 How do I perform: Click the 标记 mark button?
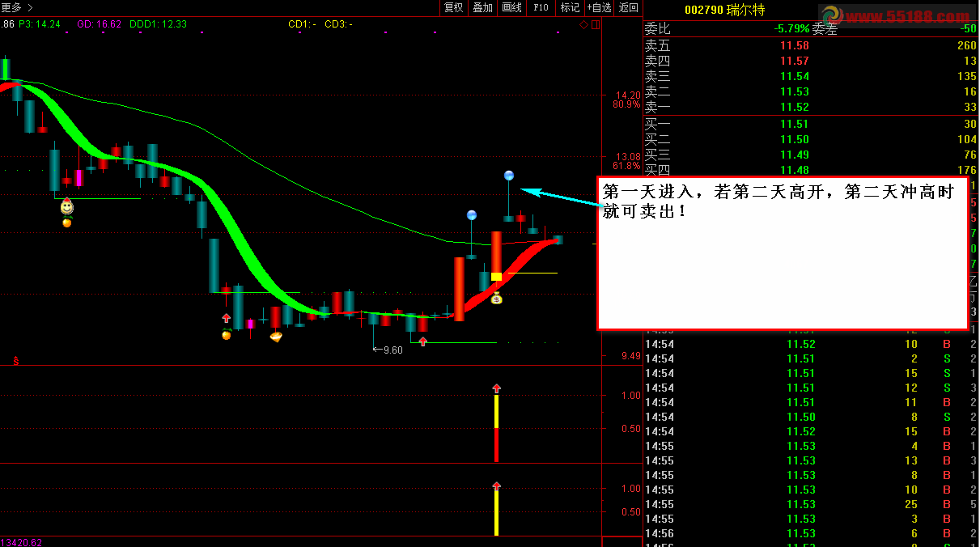570,7
